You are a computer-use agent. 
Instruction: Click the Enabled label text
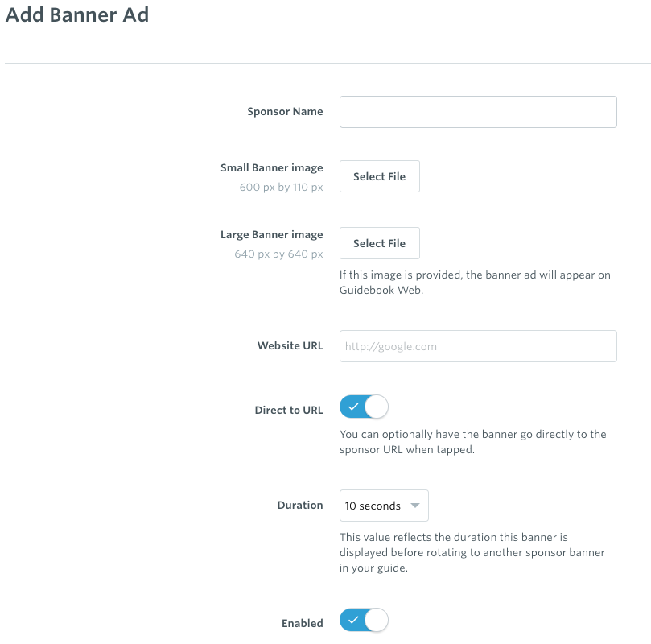pos(303,623)
